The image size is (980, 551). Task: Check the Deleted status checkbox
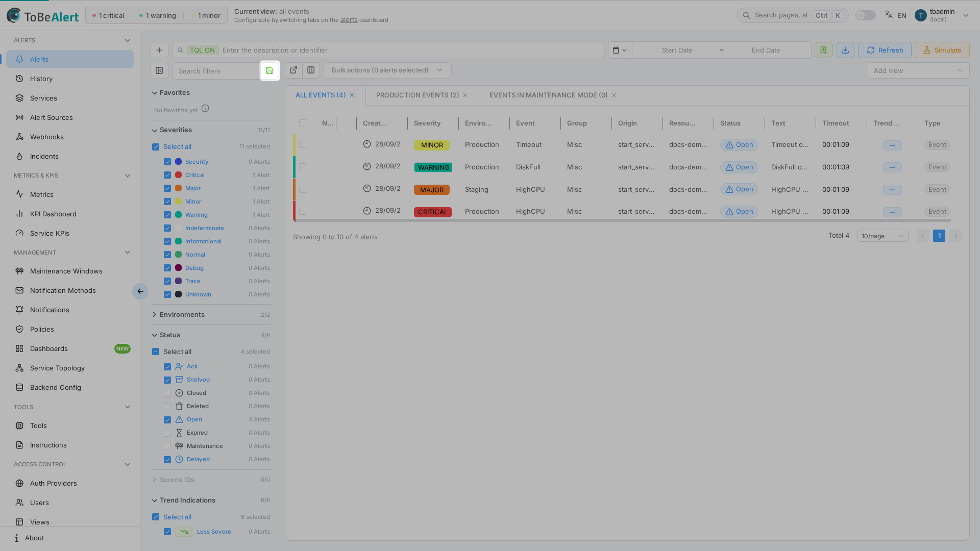[x=167, y=407]
